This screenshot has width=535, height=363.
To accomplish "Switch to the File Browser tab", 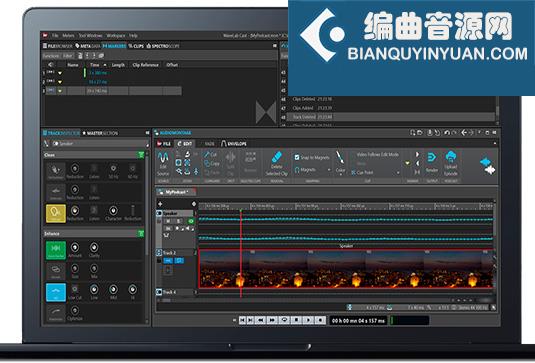I will [58, 46].
